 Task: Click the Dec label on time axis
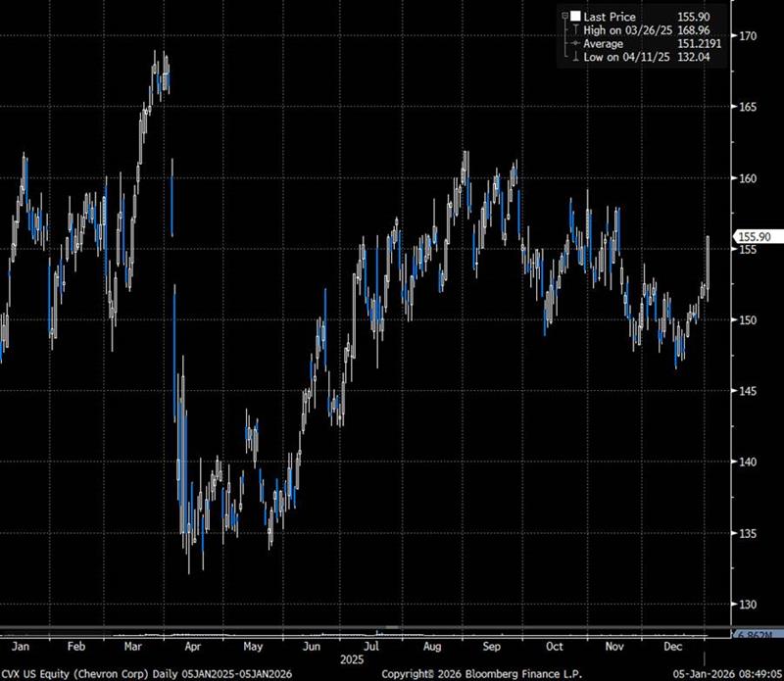[675, 648]
